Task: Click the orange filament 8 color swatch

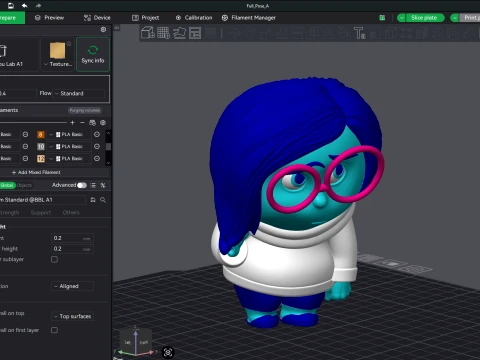Action: [41, 134]
